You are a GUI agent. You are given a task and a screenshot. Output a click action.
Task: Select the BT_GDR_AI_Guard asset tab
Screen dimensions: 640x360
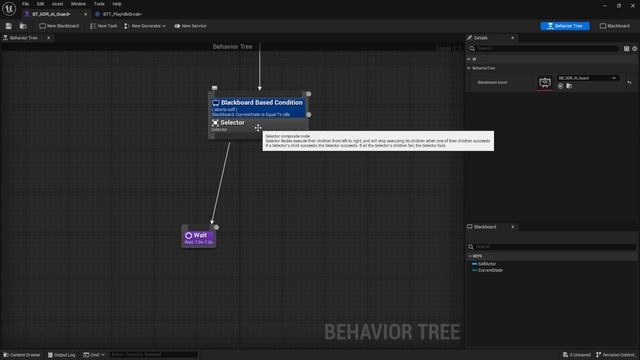(51, 14)
